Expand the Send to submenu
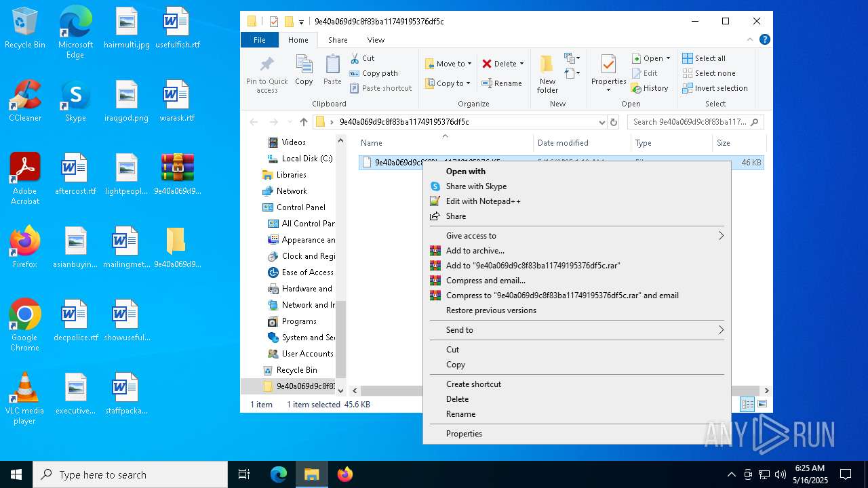Image resolution: width=868 pixels, height=488 pixels. tap(576, 330)
